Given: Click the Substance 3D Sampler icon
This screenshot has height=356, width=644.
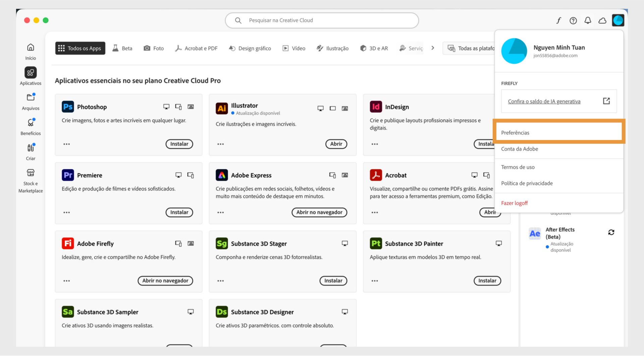Looking at the screenshot, I should pos(68,312).
